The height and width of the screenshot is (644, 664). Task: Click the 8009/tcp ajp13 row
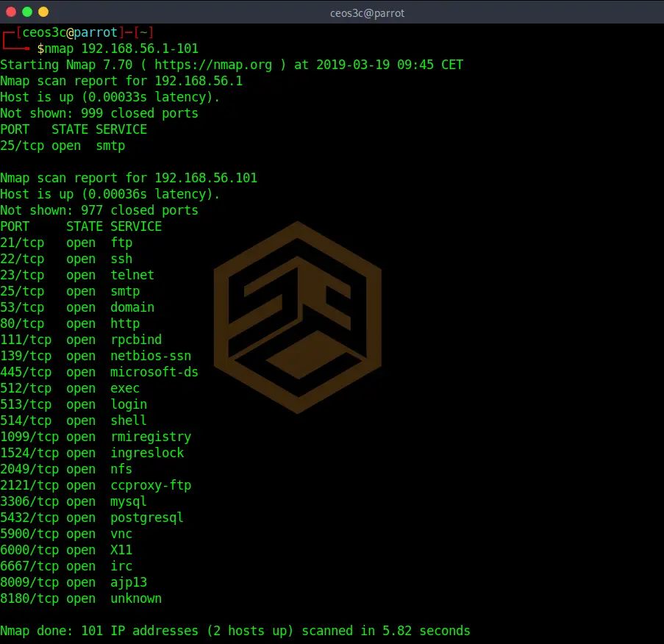click(x=74, y=582)
